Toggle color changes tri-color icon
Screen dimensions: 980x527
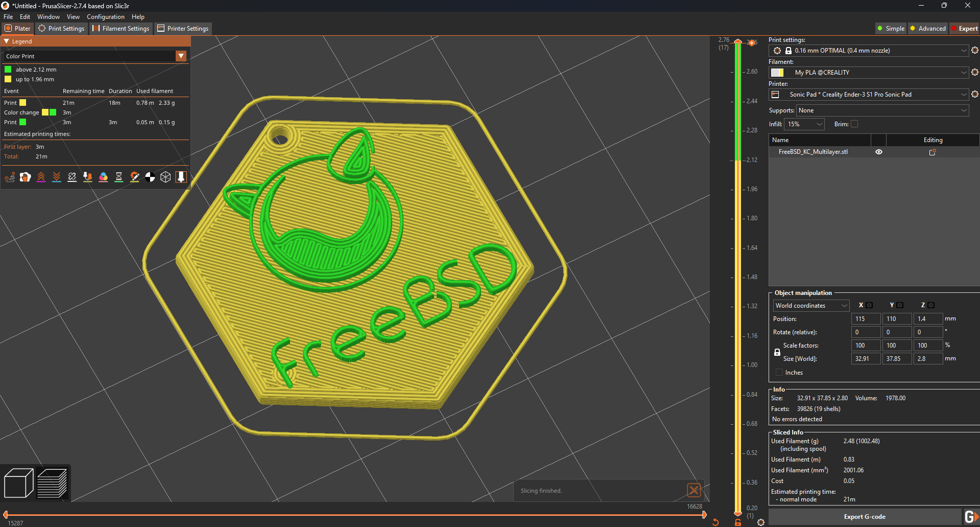[103, 177]
